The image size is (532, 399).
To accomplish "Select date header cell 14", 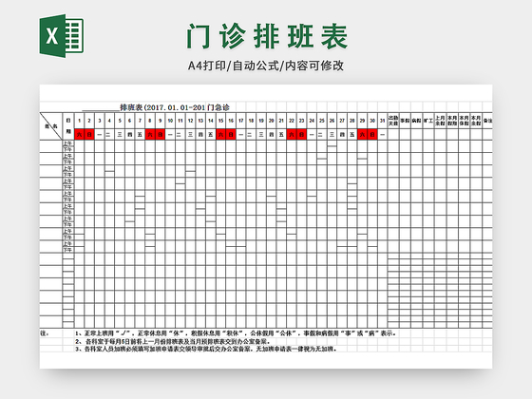I will point(210,121).
